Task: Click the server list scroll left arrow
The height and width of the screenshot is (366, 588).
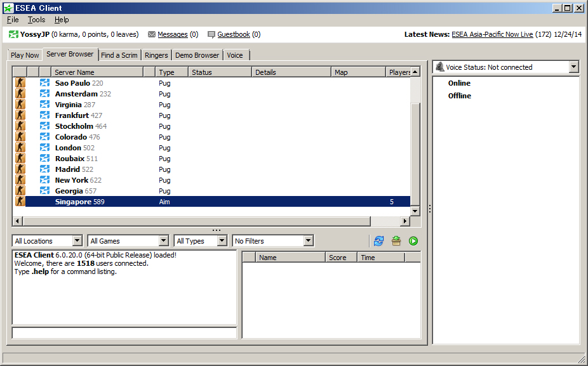Action: (x=17, y=221)
